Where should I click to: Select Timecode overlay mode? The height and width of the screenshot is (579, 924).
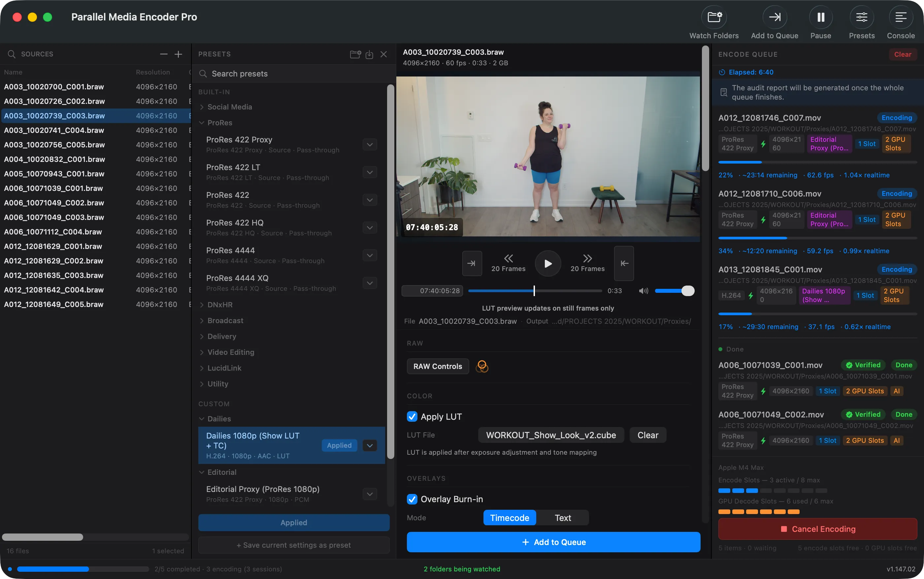pos(509,518)
